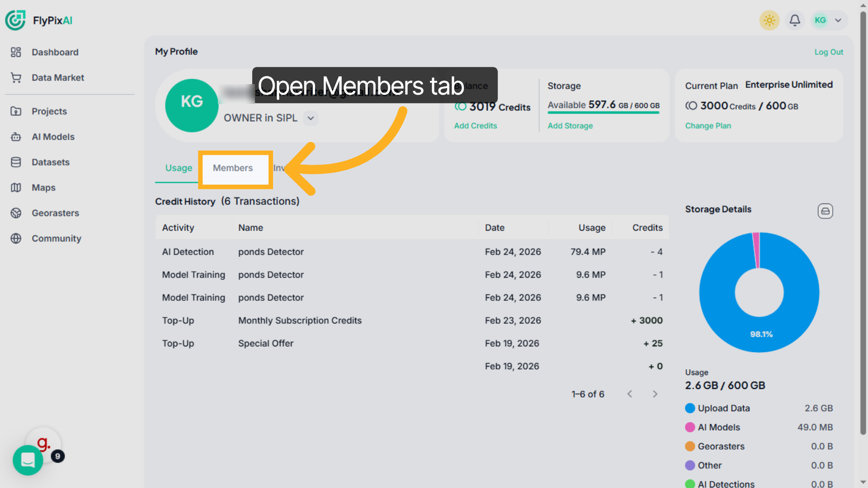Open the Members tab
The image size is (868, 488).
tap(233, 168)
